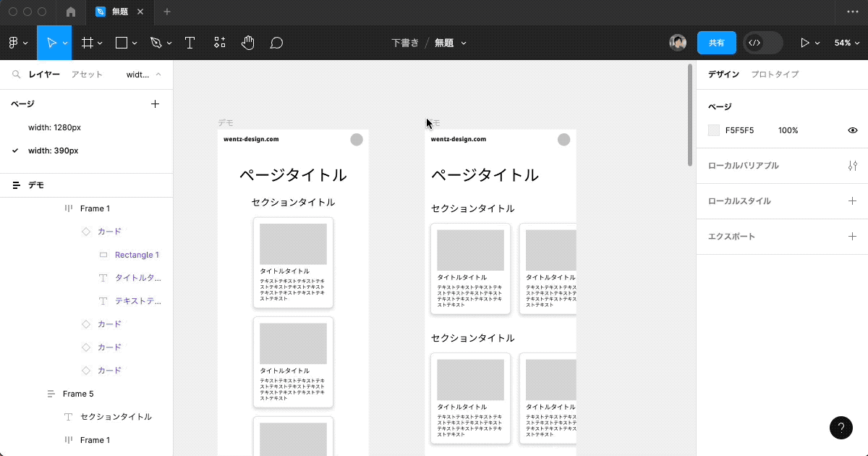The width and height of the screenshot is (868, 456).
Task: Open the help question mark button
Action: pyautogui.click(x=841, y=428)
